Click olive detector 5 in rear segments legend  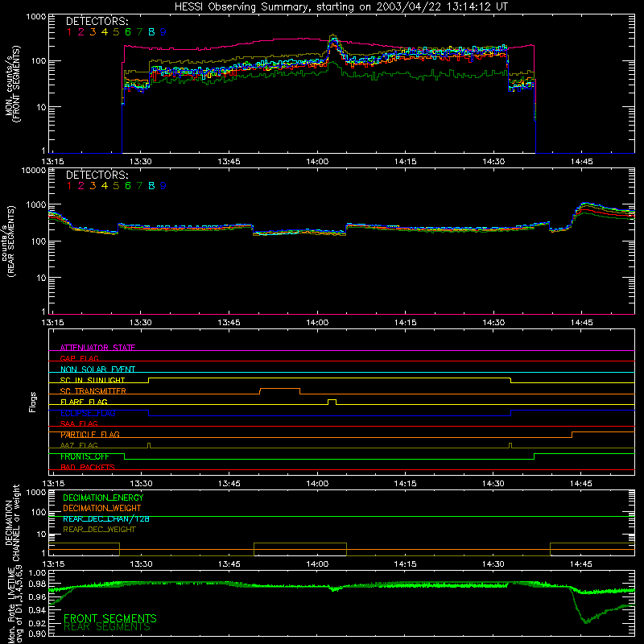tap(116, 186)
